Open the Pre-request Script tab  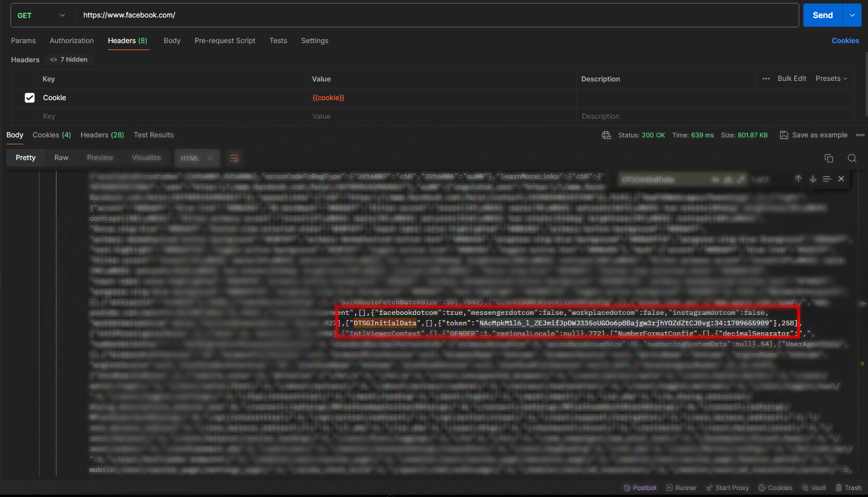coord(225,41)
